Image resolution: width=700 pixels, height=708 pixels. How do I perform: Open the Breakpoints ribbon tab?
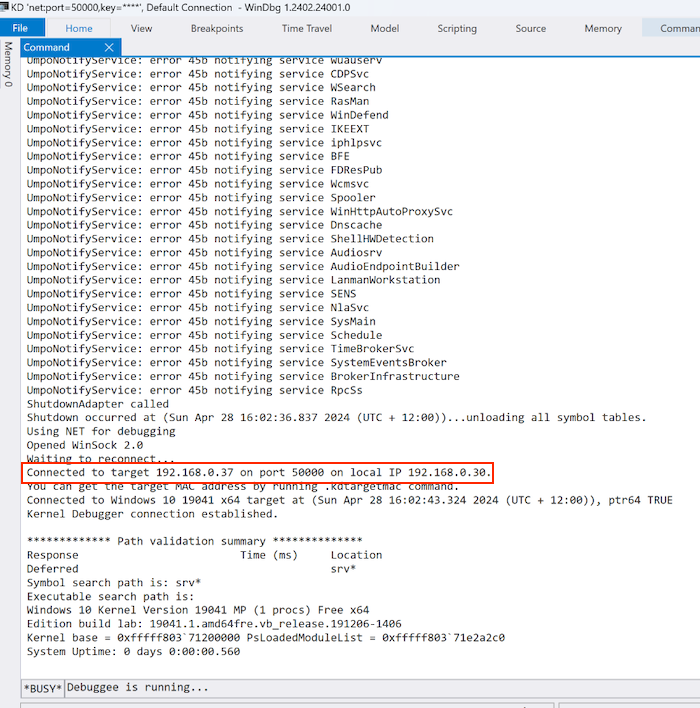pos(217,28)
